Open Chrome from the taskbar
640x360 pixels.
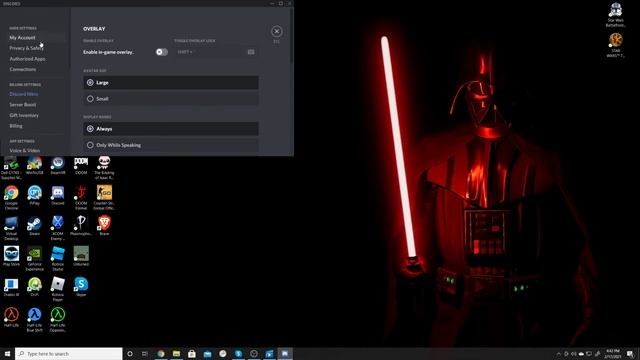click(x=161, y=353)
